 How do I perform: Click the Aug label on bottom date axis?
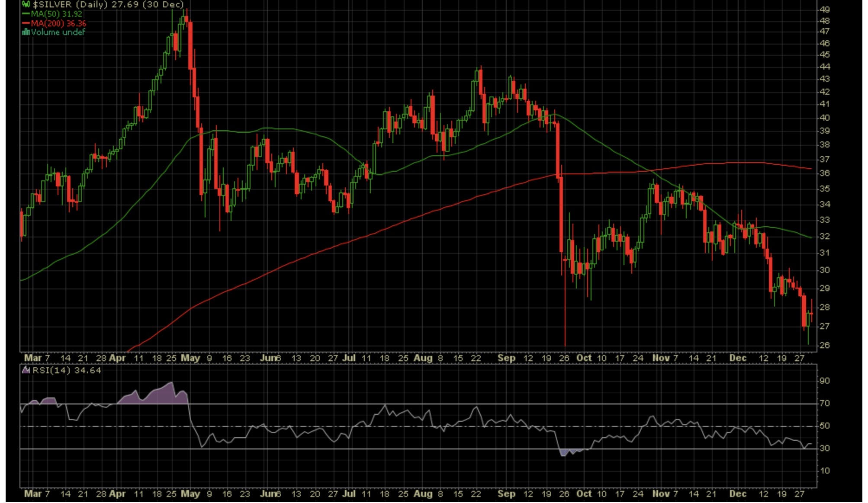click(x=423, y=493)
